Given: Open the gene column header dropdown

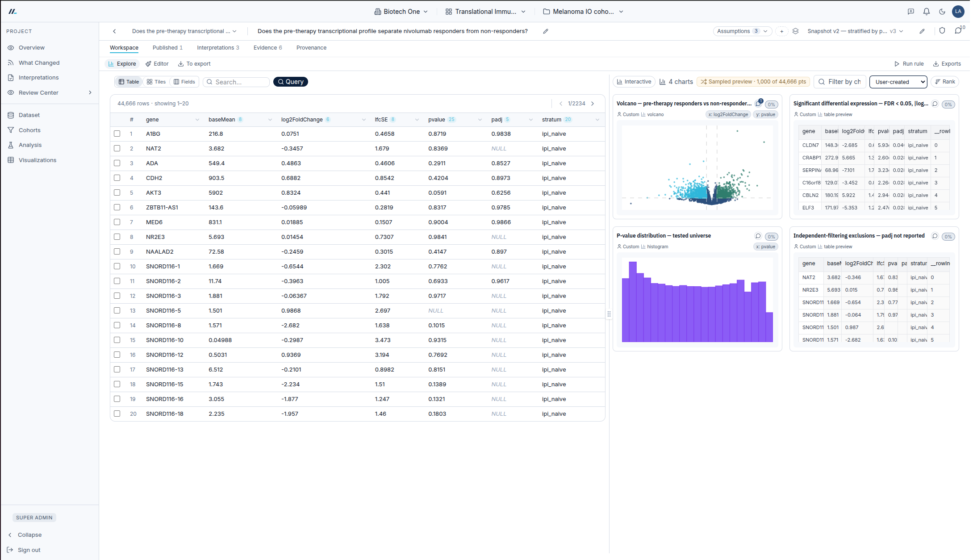Looking at the screenshot, I should point(197,120).
